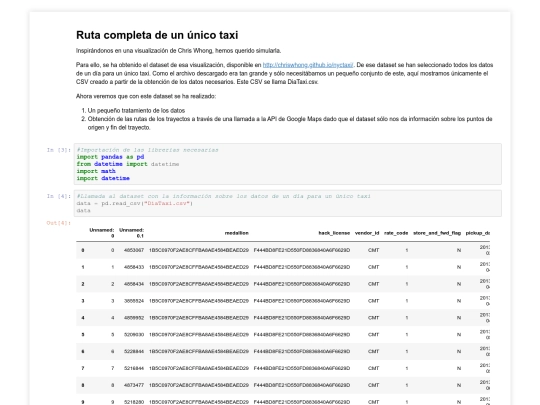This screenshot has height=405, width=540.
Task: Click the '#Llamada al dataset' comment line
Action: pos(224,196)
